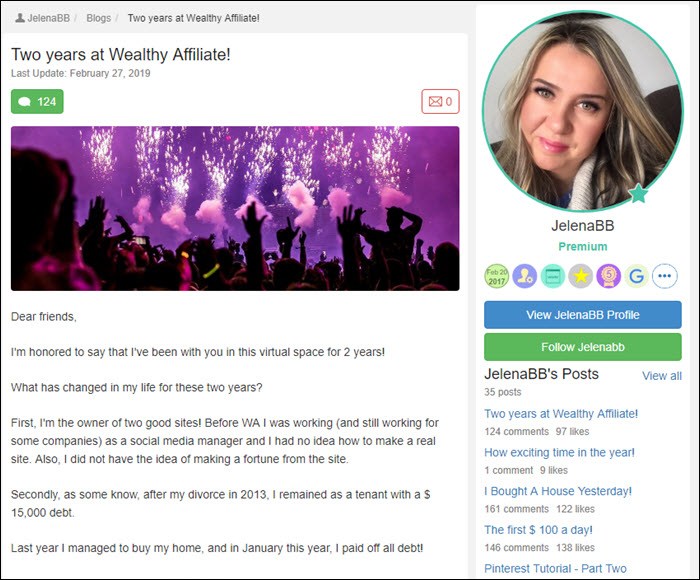Open the post I Bought A House Yesterday!
The width and height of the screenshot is (700, 580).
pyautogui.click(x=558, y=491)
